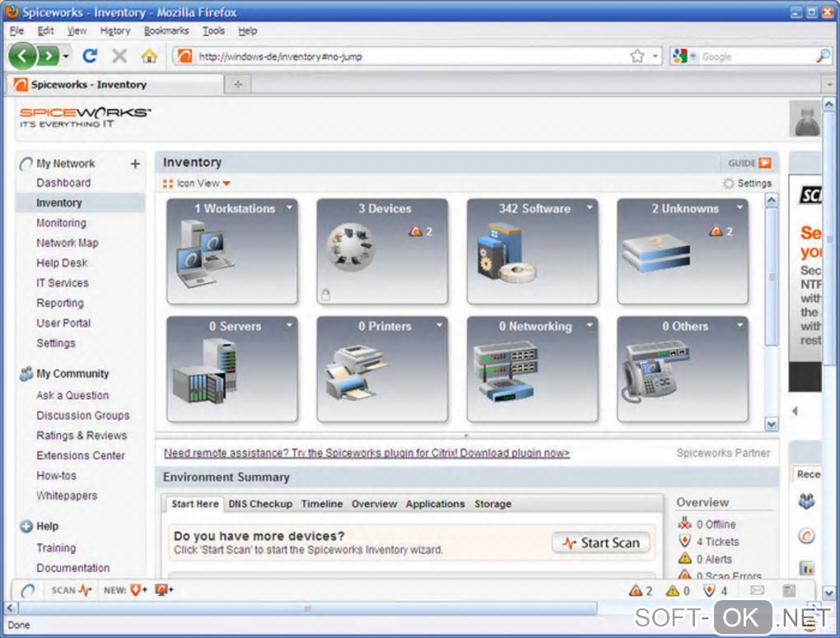Open the navigation history dropdown arrow
Image resolution: width=840 pixels, height=638 pixels.
66,56
